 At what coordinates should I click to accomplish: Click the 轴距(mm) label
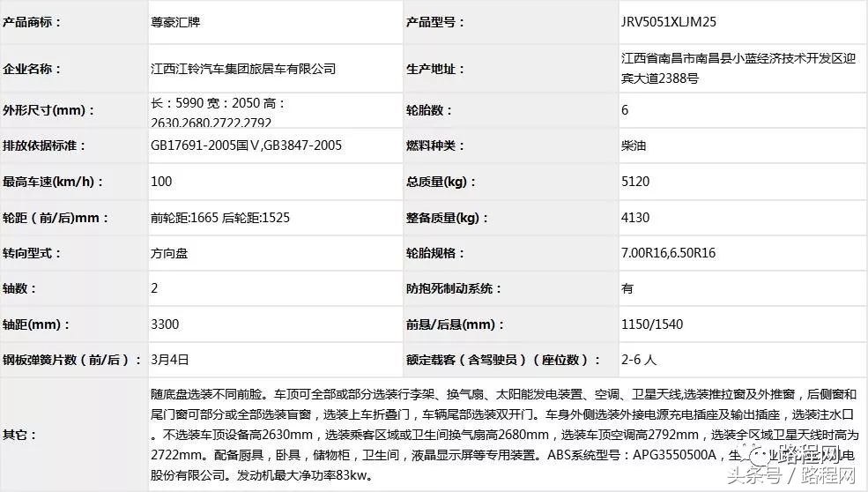tap(36, 324)
